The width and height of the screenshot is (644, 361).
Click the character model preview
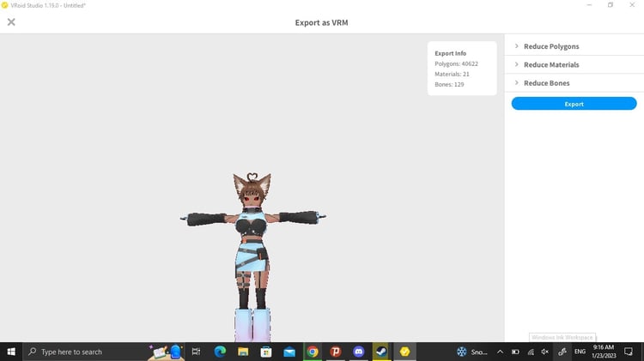[252, 256]
